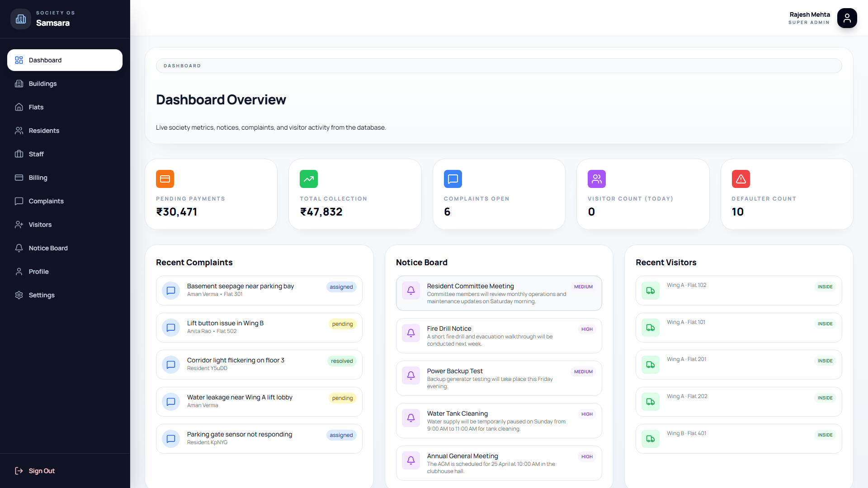Screen dimensions: 868x488
Task: Select the Dashboard grid icon in sidebar
Action: click(19, 60)
